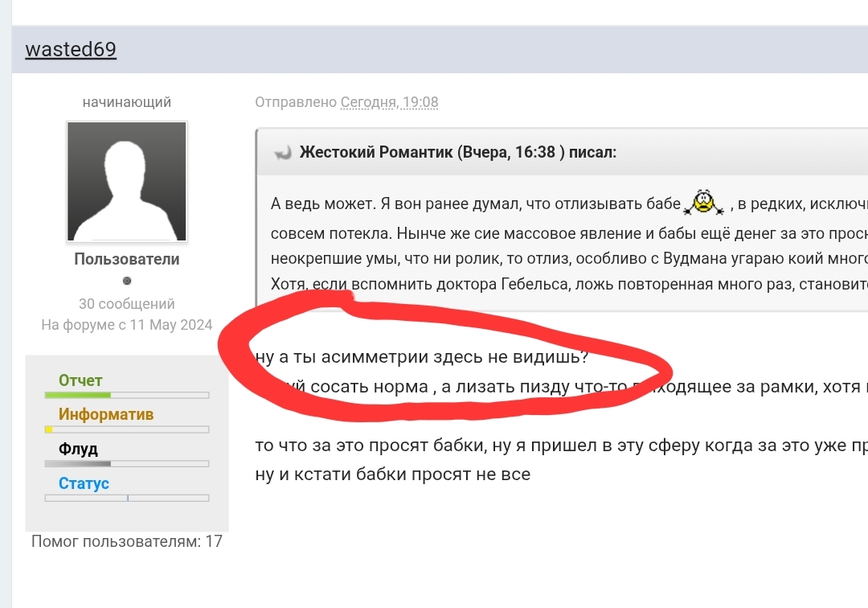
Task: Open the wasted69 profile link
Action: 71,49
